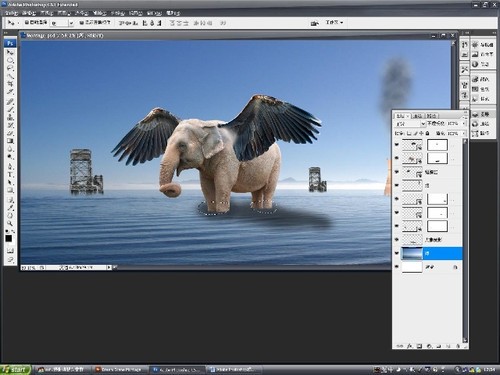Select the Clone Stamp tool
This screenshot has height=375, width=500.
pyautogui.click(x=10, y=117)
